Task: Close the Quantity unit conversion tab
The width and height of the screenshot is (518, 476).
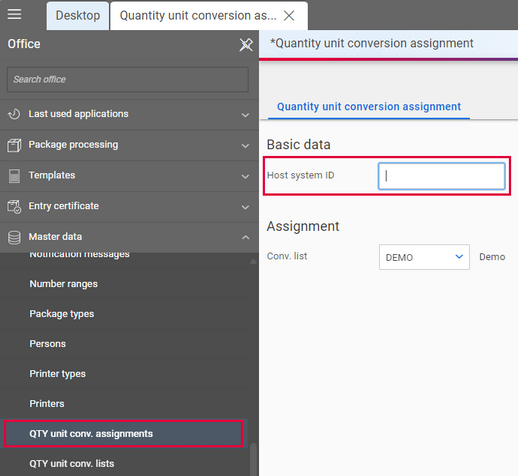Action: pyautogui.click(x=289, y=15)
